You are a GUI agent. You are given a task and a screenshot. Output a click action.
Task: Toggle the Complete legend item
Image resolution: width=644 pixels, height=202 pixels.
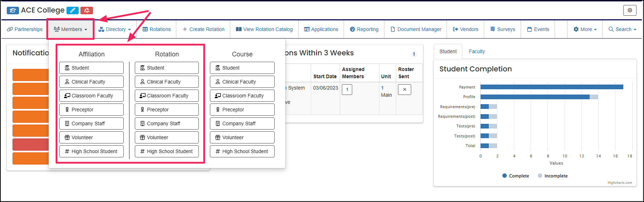(x=516, y=176)
